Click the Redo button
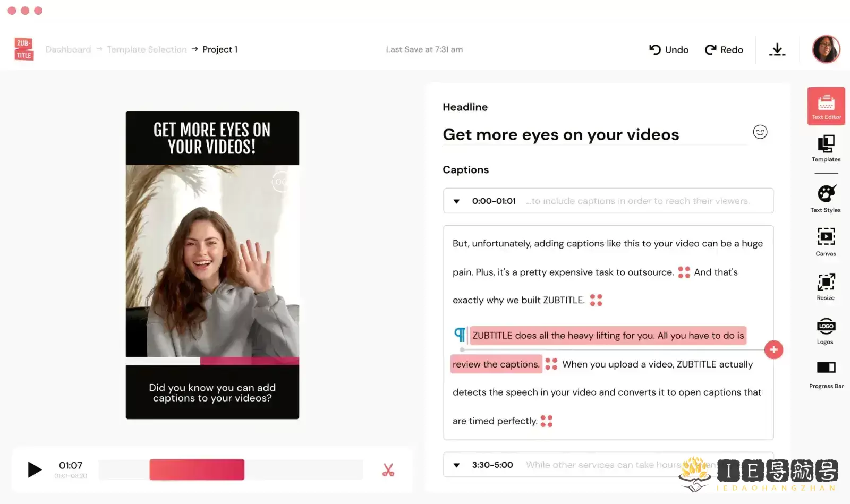This screenshot has height=504, width=850. click(724, 49)
